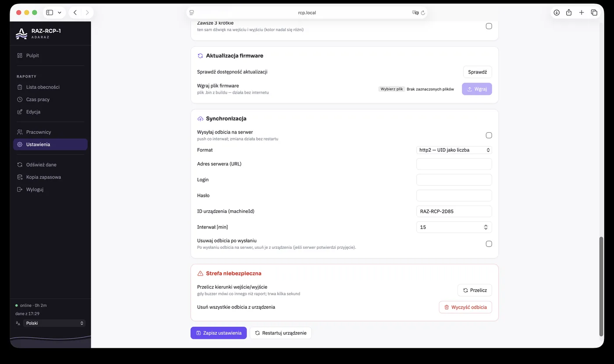The image size is (614, 364).
Task: Click the Odśwież dane refresh icon
Action: tap(20, 165)
